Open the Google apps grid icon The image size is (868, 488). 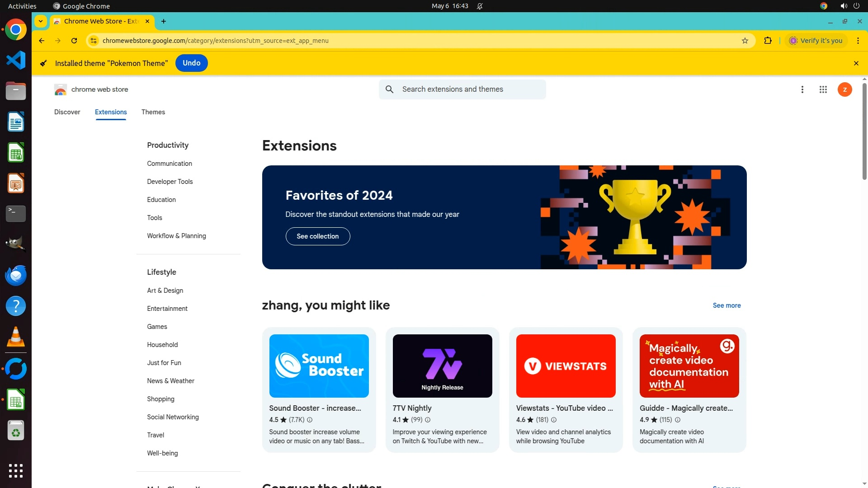tap(823, 89)
